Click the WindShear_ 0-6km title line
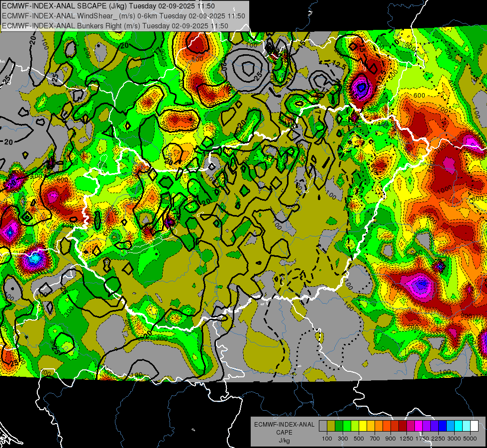The image size is (487, 448). pyautogui.click(x=123, y=16)
